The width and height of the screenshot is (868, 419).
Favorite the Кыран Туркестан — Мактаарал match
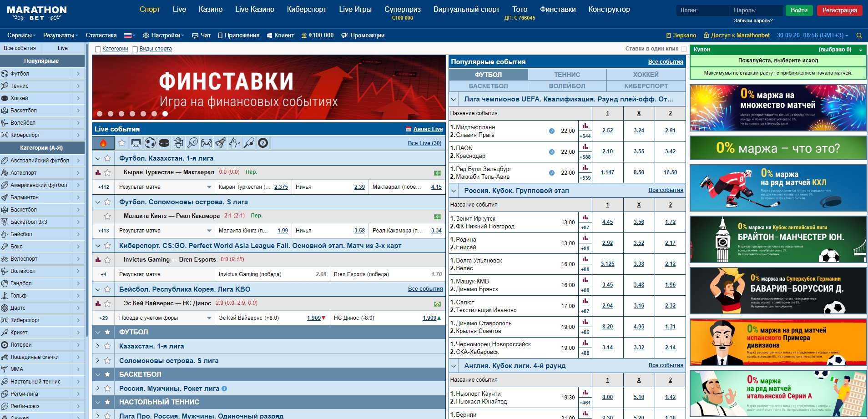pyautogui.click(x=107, y=173)
